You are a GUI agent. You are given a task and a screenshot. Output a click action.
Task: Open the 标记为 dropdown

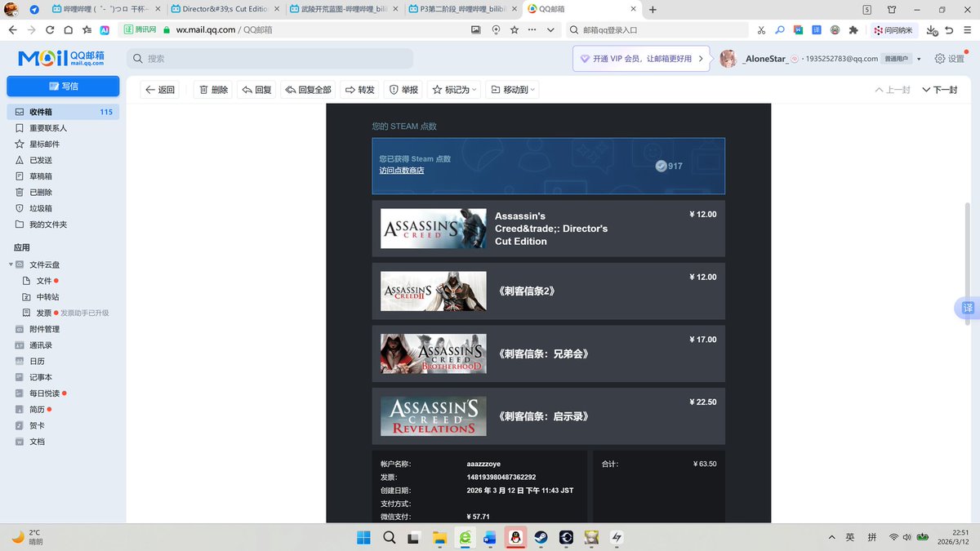[454, 90]
